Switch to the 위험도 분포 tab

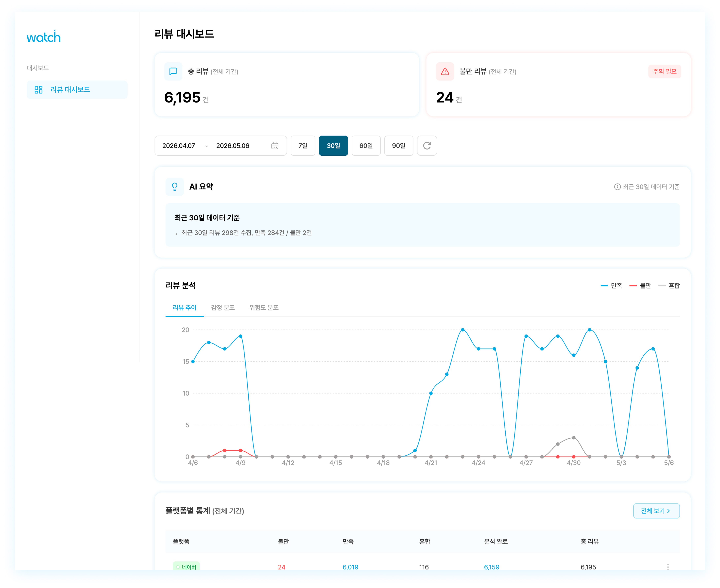click(264, 308)
